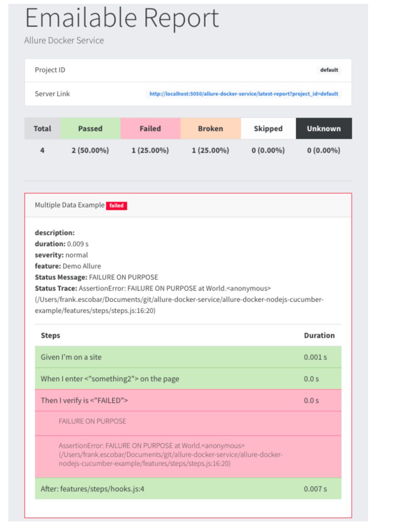Viewport: 407px width, 532px height.
Task: Click the Steps column header
Action: coord(51,335)
